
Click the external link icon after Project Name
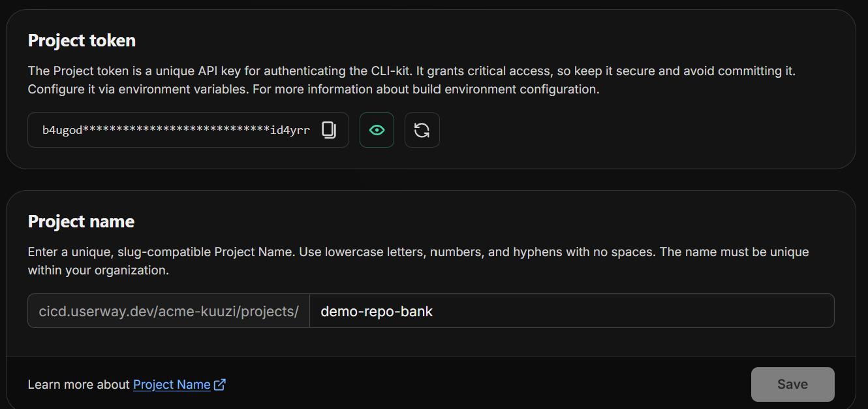coord(220,384)
